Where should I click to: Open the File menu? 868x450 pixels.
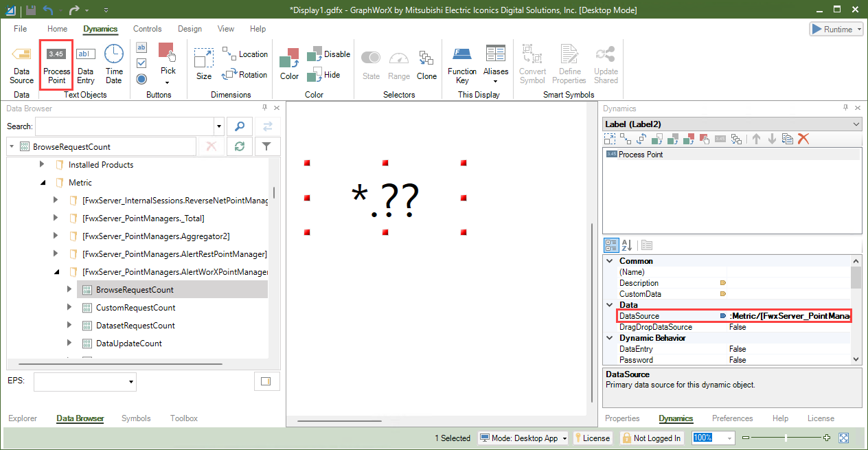[21, 29]
